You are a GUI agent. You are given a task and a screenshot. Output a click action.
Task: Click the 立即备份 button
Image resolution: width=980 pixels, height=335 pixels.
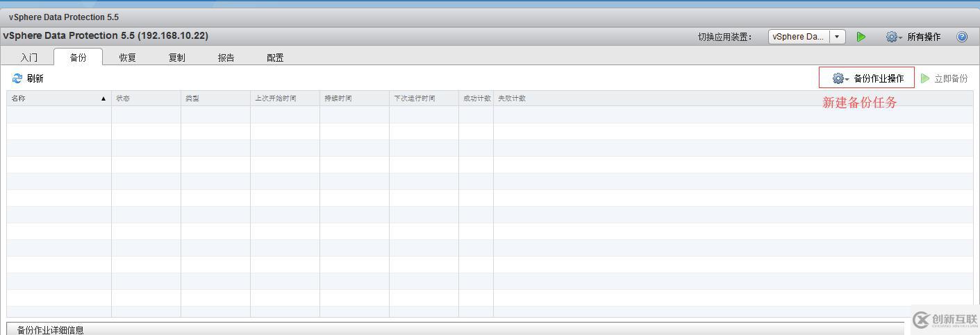(945, 78)
